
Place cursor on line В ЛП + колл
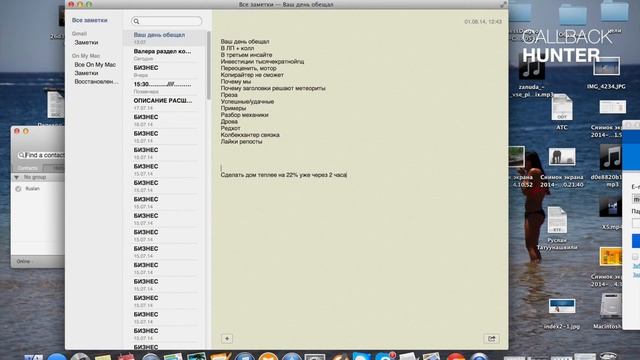click(x=237, y=48)
